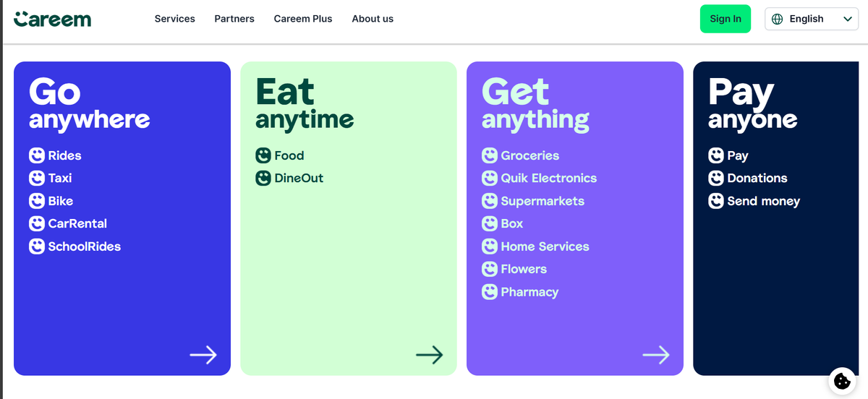Image resolution: width=868 pixels, height=399 pixels.
Task: Click the arrow on Eat anytime card
Action: coord(430,355)
